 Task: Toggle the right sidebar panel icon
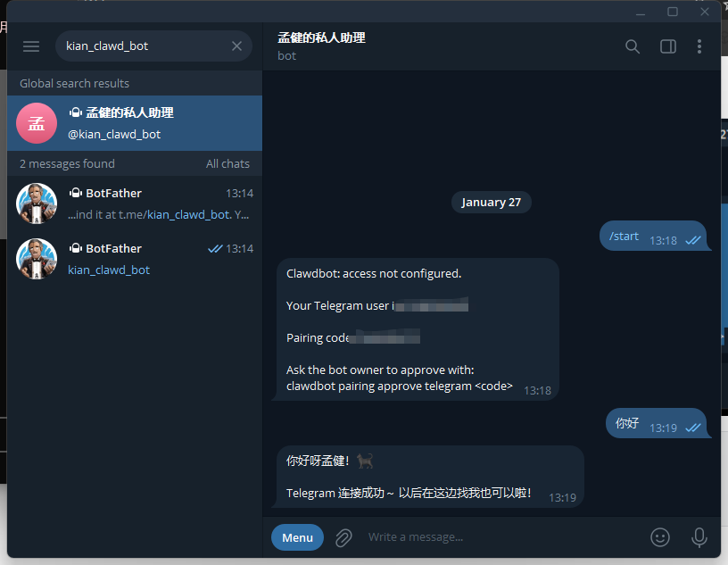coord(668,46)
